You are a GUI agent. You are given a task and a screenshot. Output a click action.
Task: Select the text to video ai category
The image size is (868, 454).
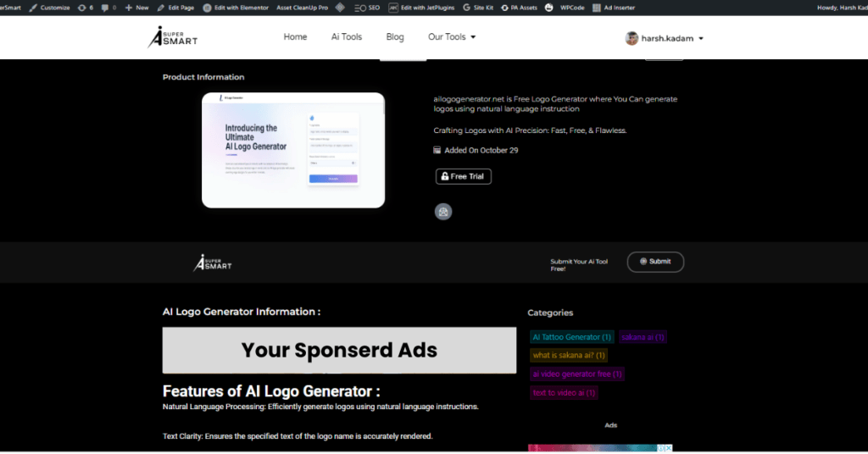564,393
